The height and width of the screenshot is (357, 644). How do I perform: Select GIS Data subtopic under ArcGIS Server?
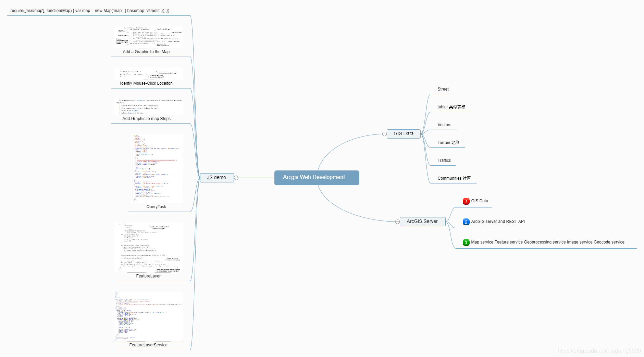click(480, 201)
